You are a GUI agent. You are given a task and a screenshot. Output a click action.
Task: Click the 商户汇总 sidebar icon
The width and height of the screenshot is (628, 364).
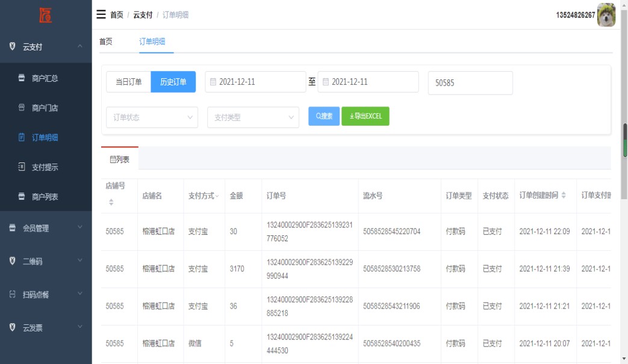22,78
